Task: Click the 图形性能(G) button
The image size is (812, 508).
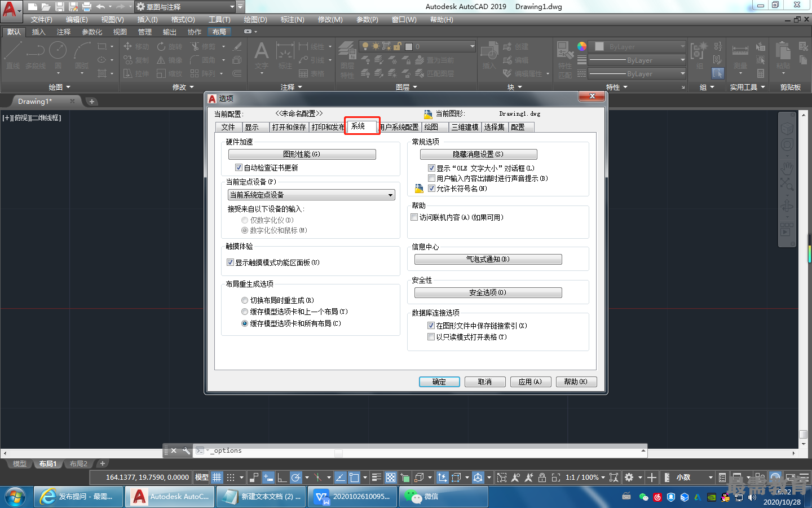Action: (302, 154)
